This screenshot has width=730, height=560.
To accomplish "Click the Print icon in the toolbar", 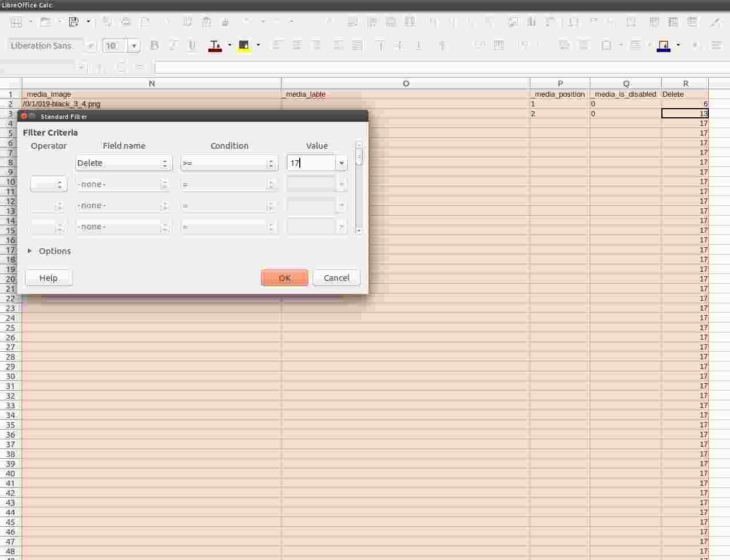I will point(126,22).
